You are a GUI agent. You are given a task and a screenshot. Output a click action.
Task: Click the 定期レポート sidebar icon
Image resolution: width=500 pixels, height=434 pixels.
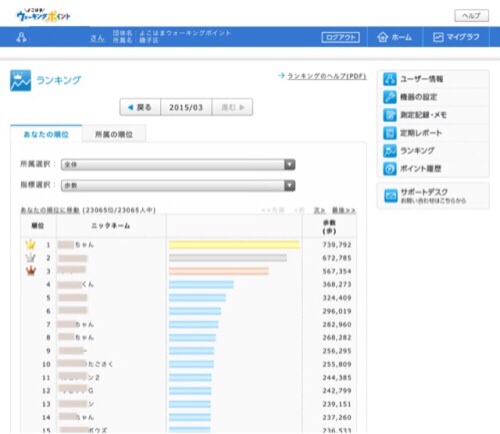click(x=390, y=133)
